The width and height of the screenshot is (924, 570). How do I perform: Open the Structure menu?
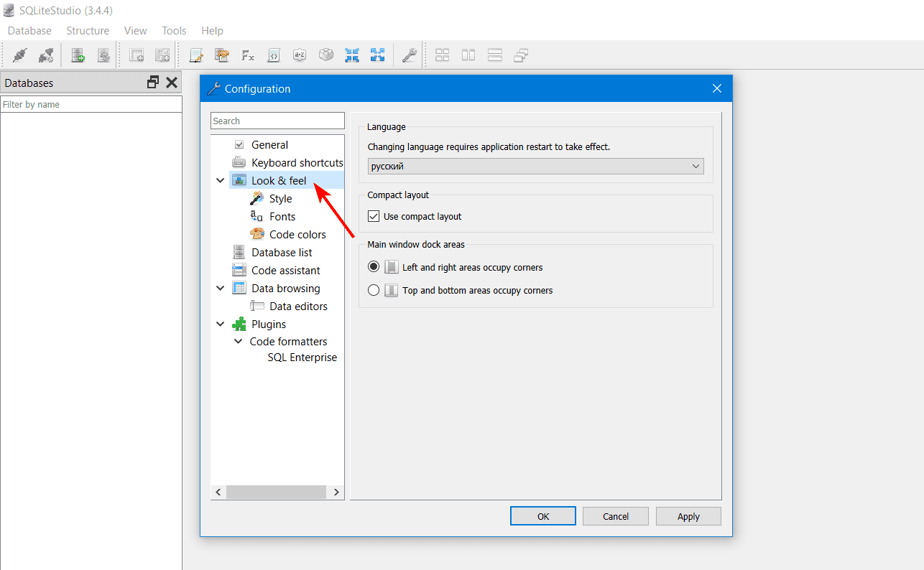(88, 31)
